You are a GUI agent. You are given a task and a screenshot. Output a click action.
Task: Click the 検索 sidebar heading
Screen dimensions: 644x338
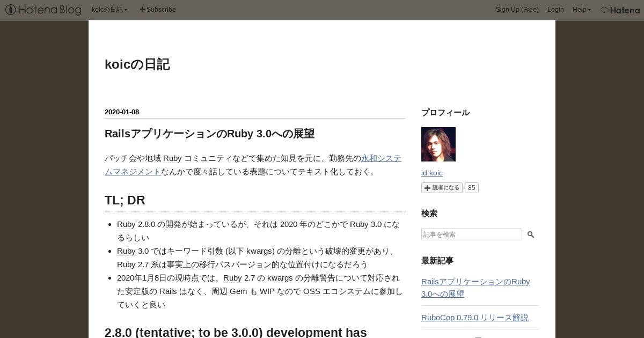(x=429, y=214)
